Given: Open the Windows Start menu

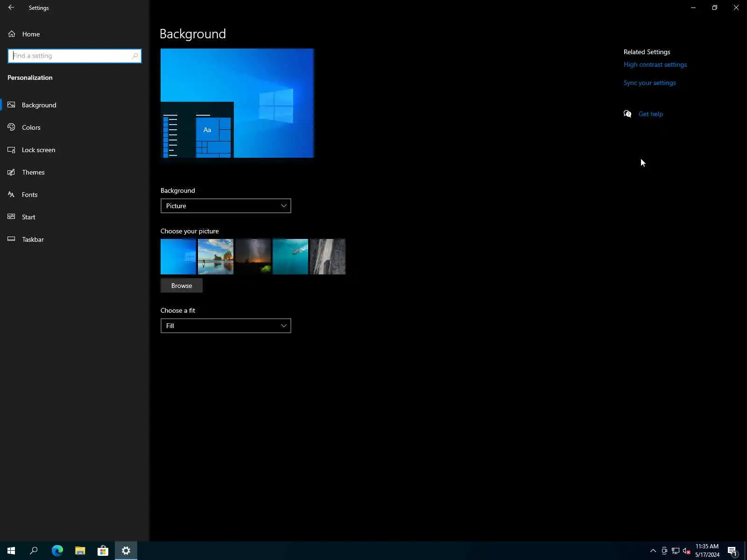Looking at the screenshot, I should (x=11, y=551).
